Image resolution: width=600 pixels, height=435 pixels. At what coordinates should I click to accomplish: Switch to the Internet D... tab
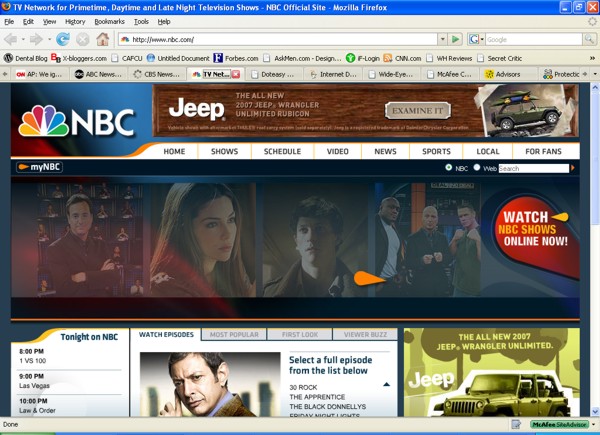[333, 74]
